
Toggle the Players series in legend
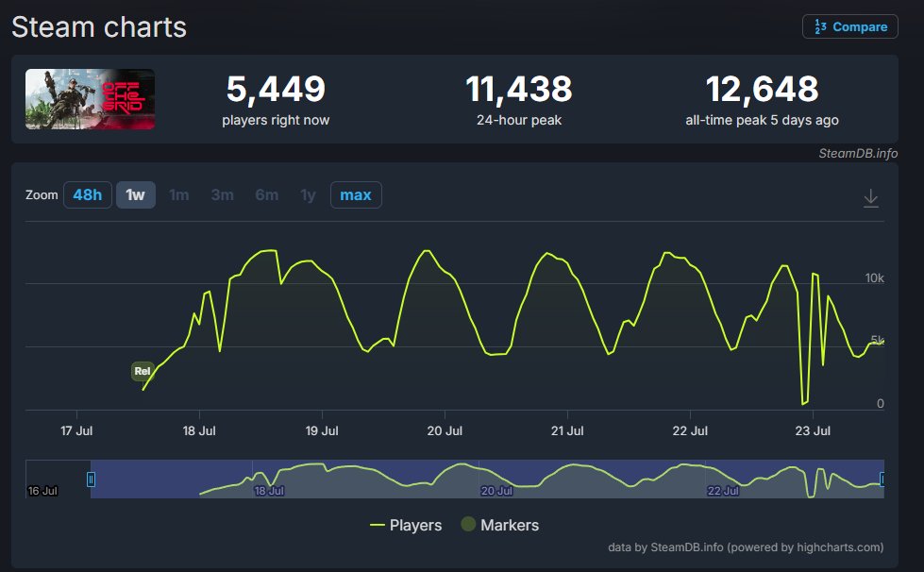[406, 525]
